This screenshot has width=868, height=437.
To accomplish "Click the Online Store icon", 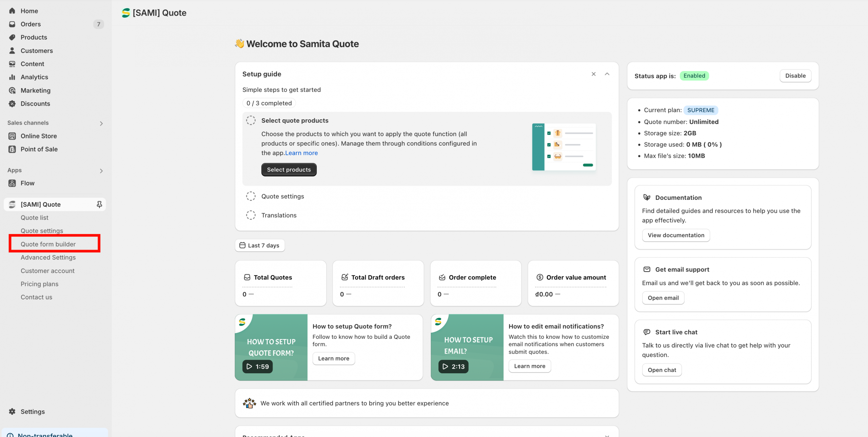I will pyautogui.click(x=12, y=136).
